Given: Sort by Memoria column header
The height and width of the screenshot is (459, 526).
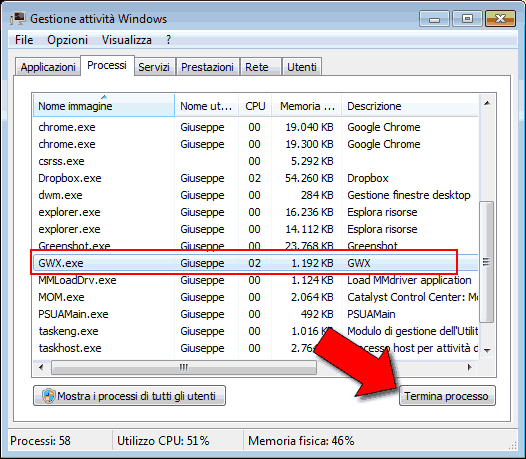Looking at the screenshot, I should click(307, 106).
